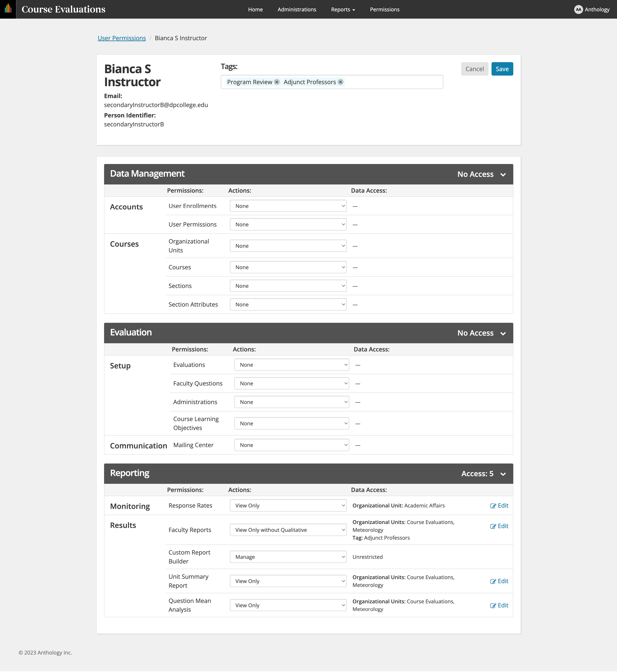The height and width of the screenshot is (672, 617).
Task: Edit data access for Unit Summary Report
Action: point(499,582)
